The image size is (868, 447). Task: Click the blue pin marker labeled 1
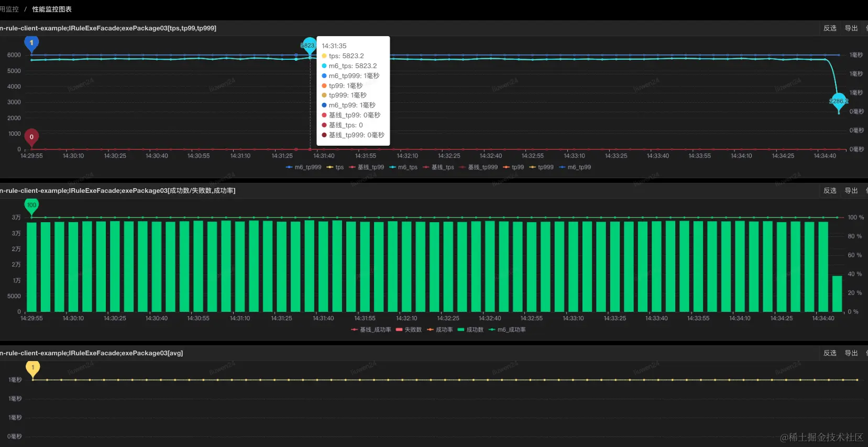[x=31, y=43]
